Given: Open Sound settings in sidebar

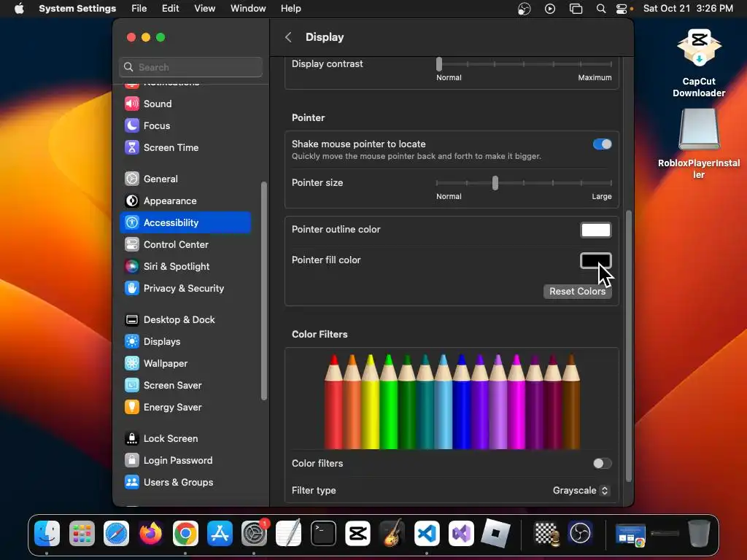Looking at the screenshot, I should pos(185,104).
